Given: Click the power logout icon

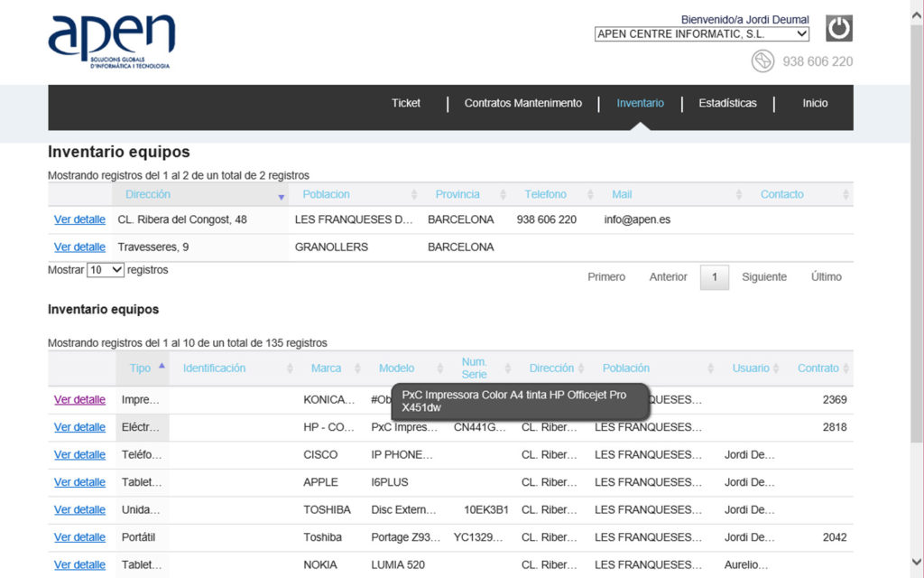Looking at the screenshot, I should click(x=838, y=28).
